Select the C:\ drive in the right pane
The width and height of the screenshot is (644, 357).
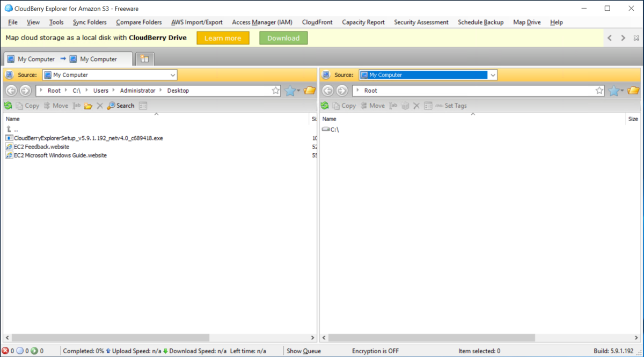(x=330, y=129)
